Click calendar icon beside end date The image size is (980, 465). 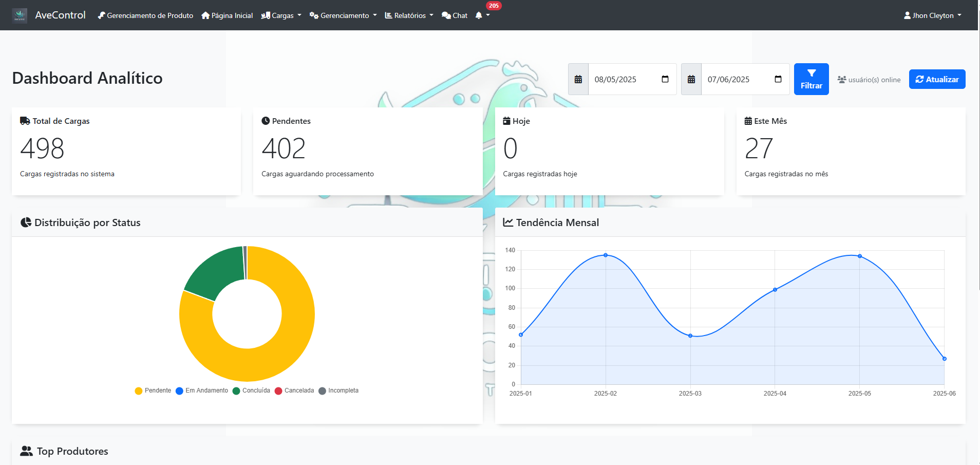pos(691,80)
